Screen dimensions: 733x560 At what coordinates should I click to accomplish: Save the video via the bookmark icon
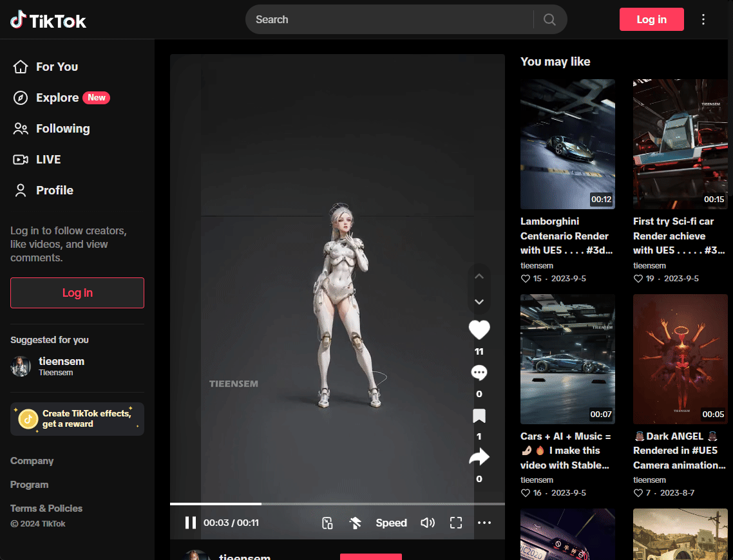pyautogui.click(x=479, y=416)
